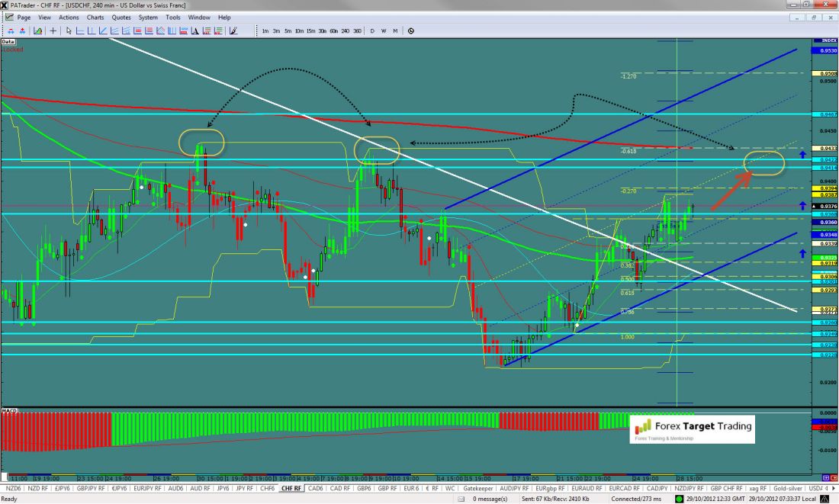839x504 pixels.
Task: Click the pen drawing tool icon
Action: click(x=233, y=31)
